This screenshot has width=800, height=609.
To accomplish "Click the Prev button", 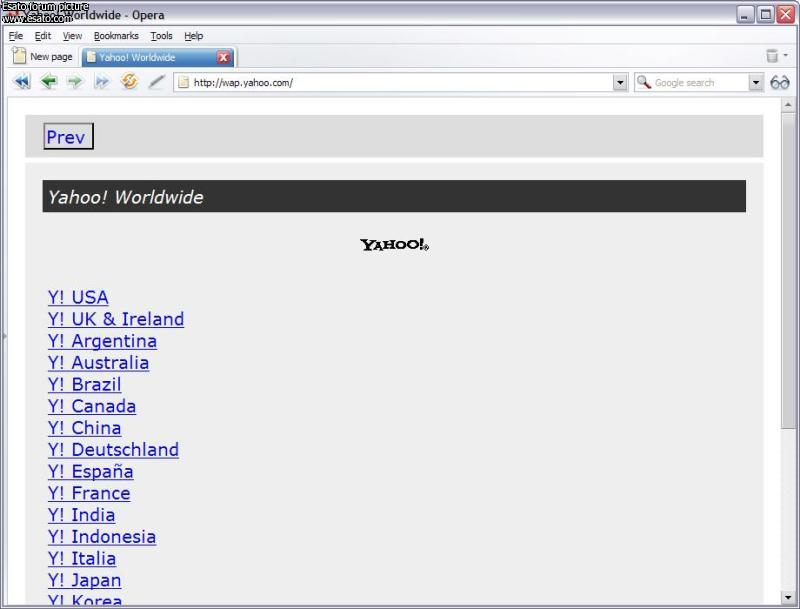I will [x=68, y=136].
